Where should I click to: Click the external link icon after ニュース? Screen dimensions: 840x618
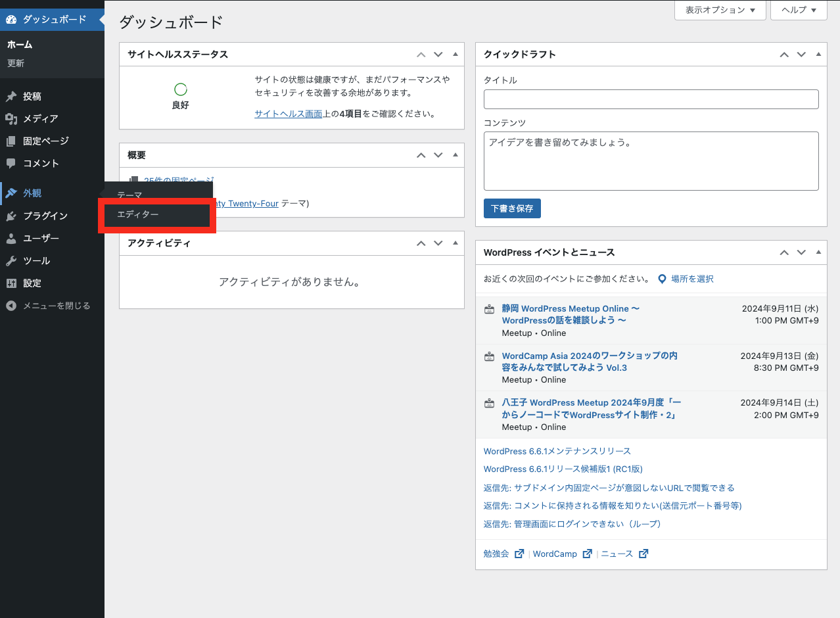coord(643,554)
